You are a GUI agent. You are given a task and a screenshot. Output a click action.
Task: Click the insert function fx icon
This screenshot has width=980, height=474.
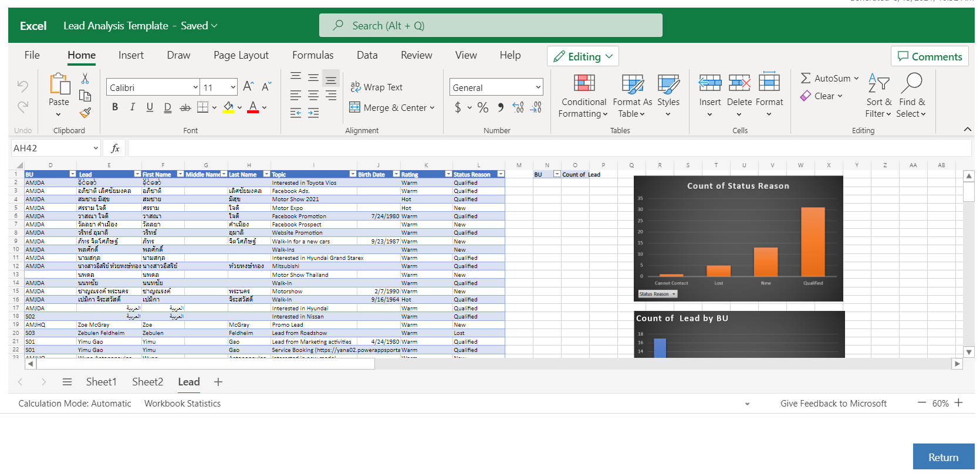click(115, 148)
